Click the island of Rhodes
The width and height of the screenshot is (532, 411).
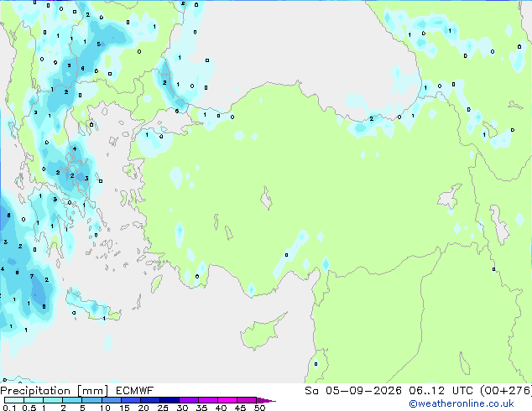(156, 284)
